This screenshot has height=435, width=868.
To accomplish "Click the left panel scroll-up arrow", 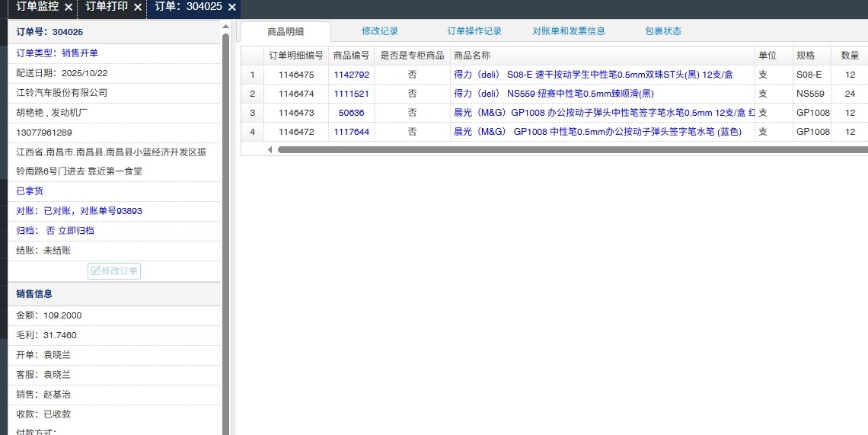I will 225,27.
